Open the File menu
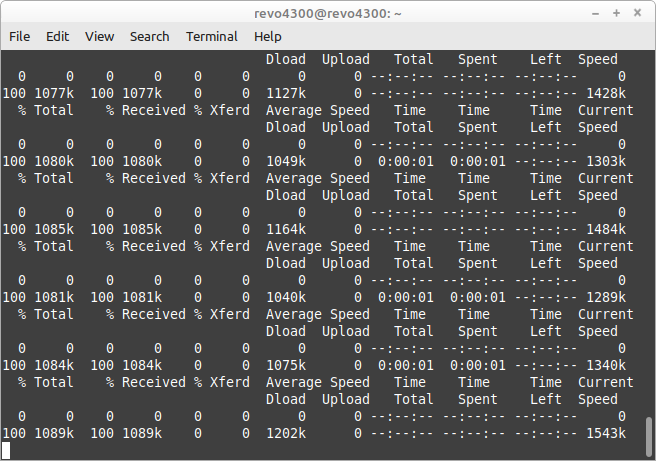 pyautogui.click(x=20, y=37)
